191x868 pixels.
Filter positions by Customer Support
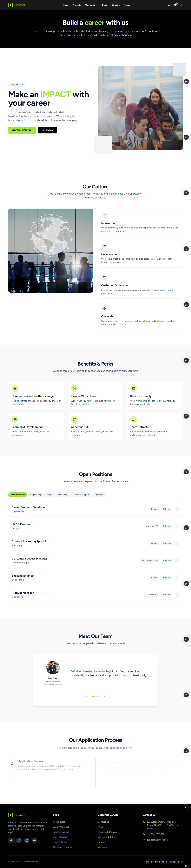(81, 495)
